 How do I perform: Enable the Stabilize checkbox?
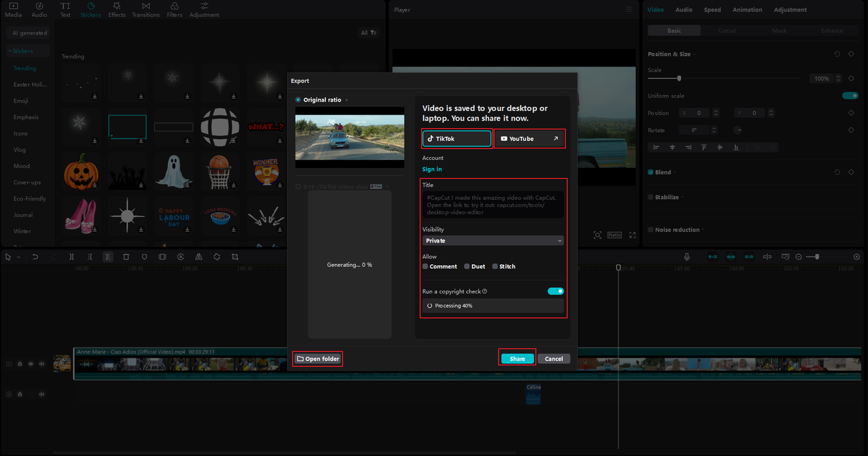tap(651, 197)
